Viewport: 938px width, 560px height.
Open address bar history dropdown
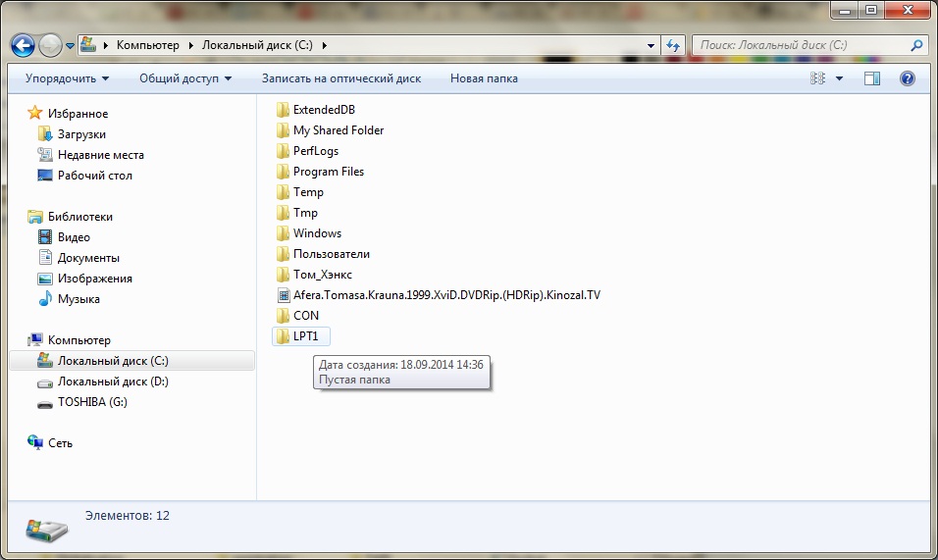point(651,45)
